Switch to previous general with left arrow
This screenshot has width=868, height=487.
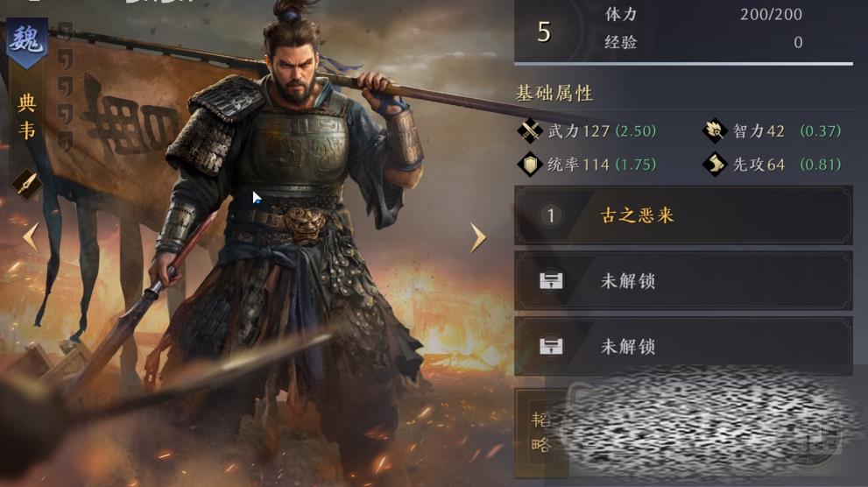[x=31, y=236]
